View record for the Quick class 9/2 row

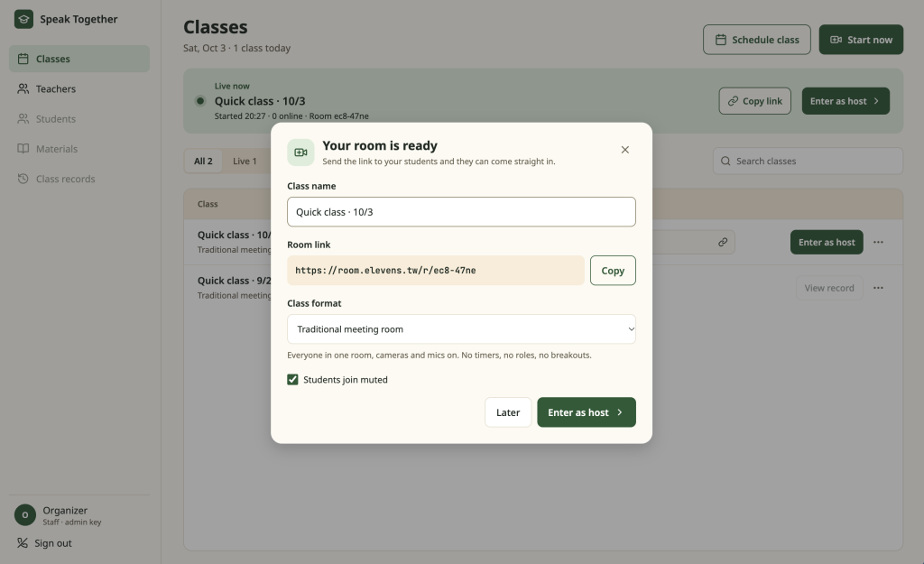829,288
